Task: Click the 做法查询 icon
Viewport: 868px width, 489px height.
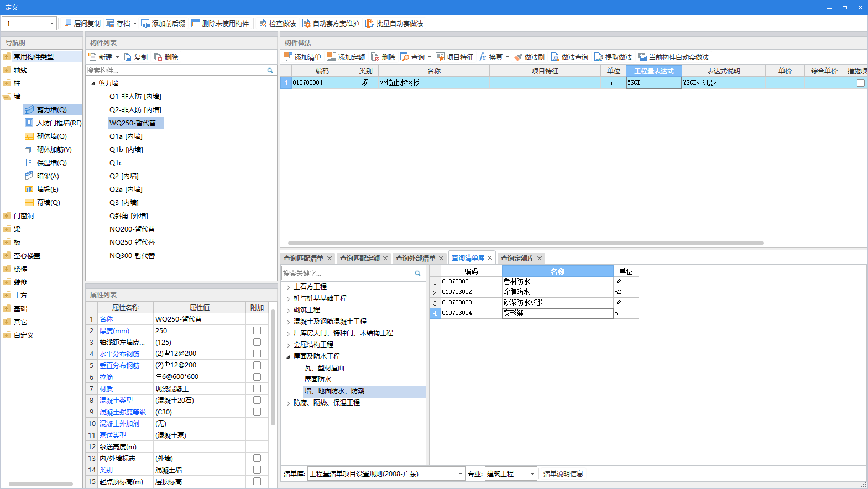Action: pos(555,57)
